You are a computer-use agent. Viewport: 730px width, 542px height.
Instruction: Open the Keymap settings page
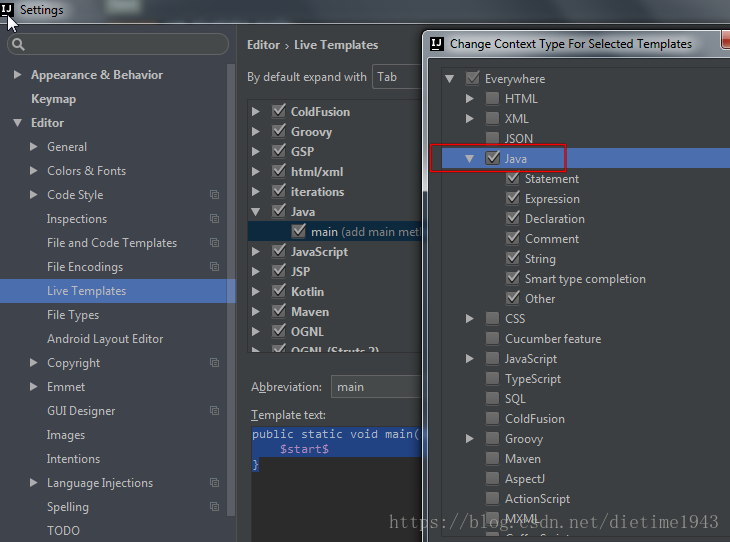coord(54,99)
